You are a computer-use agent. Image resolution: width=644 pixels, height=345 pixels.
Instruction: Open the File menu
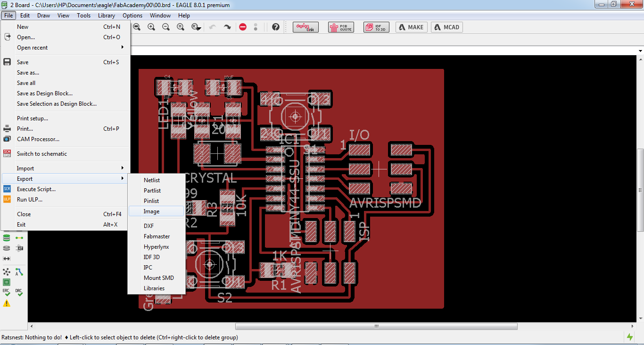(8, 15)
